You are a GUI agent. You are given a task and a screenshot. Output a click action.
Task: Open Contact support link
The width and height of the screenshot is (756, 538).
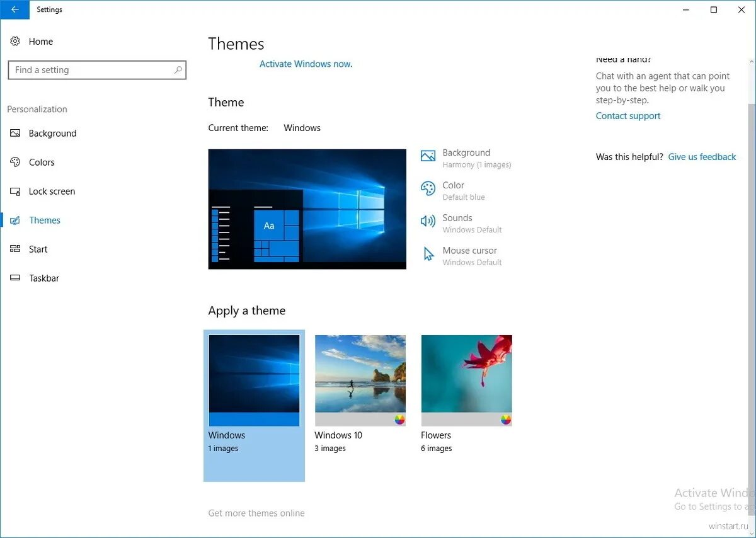627,115
